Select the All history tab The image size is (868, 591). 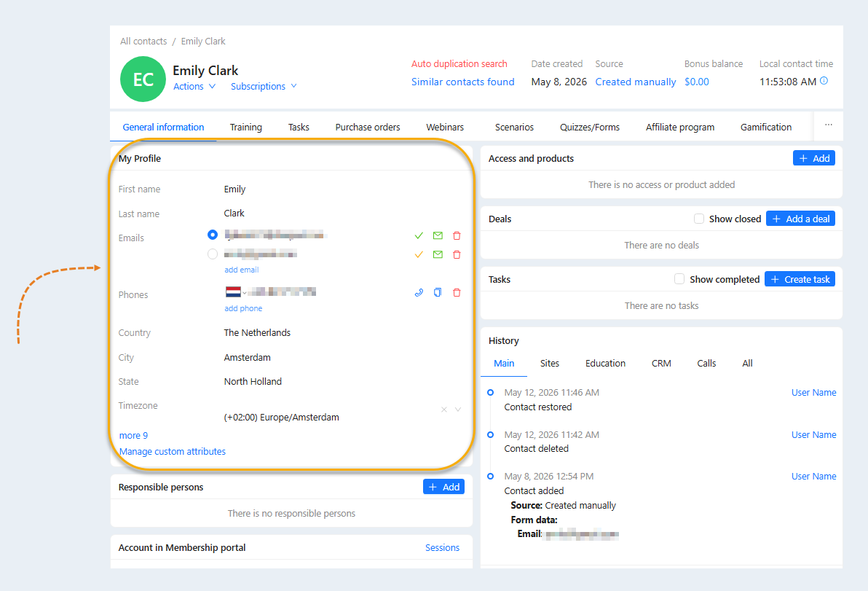[x=747, y=364]
